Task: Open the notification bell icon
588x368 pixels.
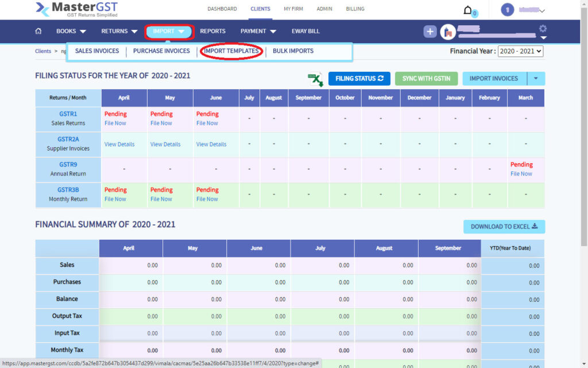Action: tap(469, 10)
